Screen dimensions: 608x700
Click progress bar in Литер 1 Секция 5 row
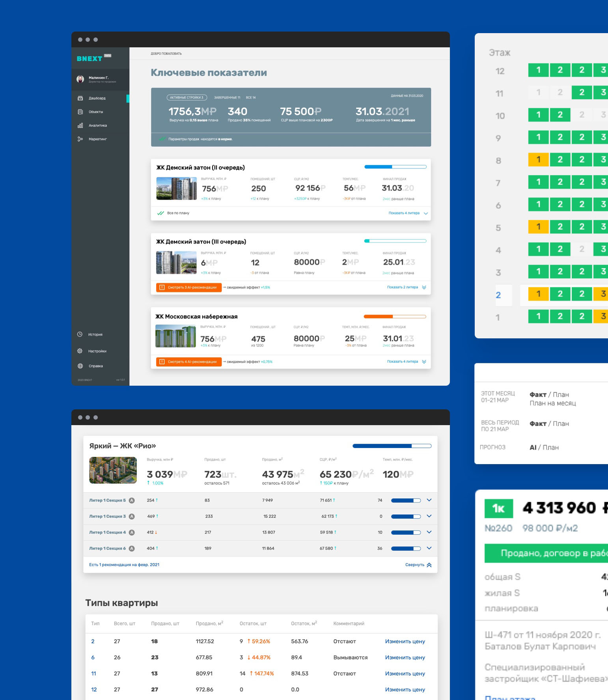coord(406,500)
